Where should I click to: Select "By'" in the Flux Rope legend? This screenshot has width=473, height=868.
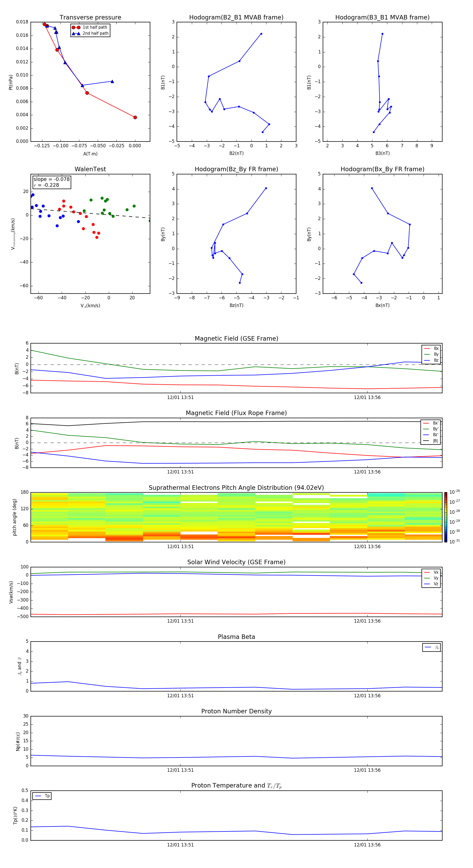[431, 429]
